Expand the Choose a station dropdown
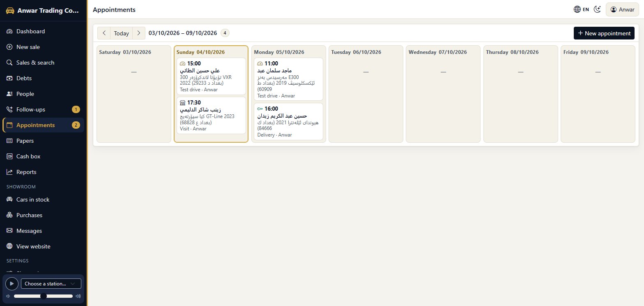 (x=51, y=283)
